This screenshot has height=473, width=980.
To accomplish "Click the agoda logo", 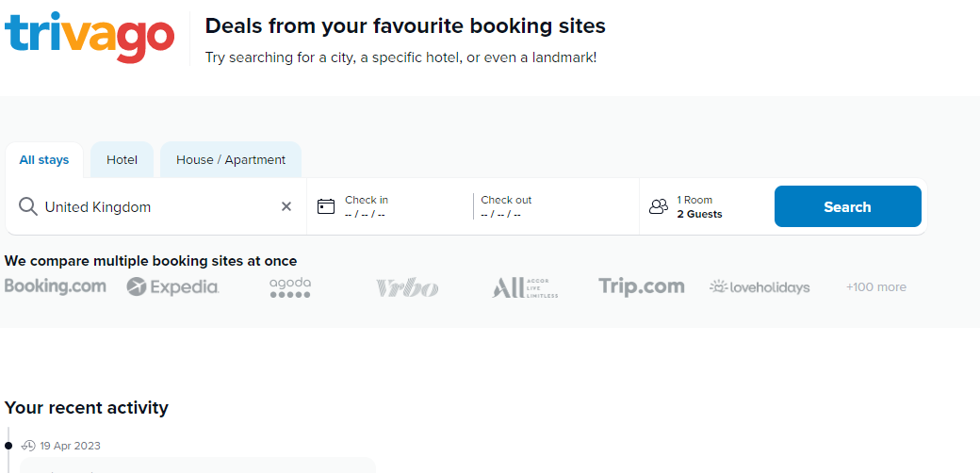I will (x=290, y=287).
